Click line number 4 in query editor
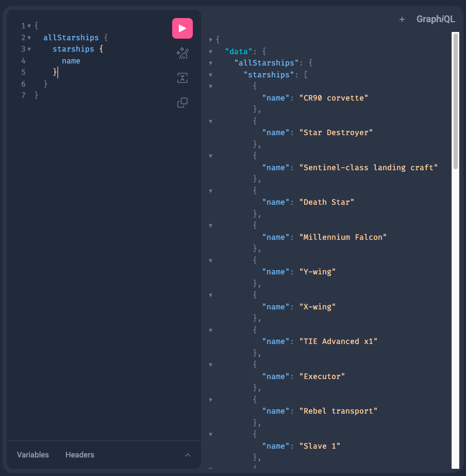 (23, 61)
